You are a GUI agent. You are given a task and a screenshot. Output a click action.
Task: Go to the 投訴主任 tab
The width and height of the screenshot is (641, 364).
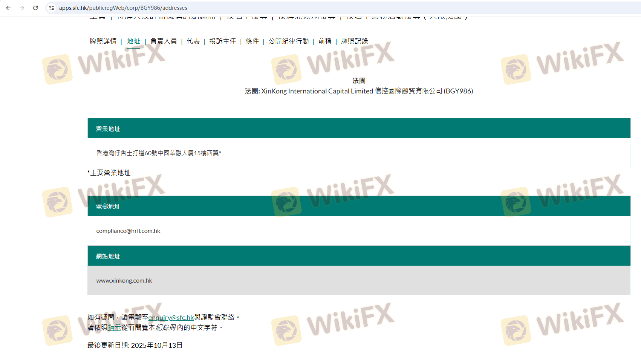223,41
